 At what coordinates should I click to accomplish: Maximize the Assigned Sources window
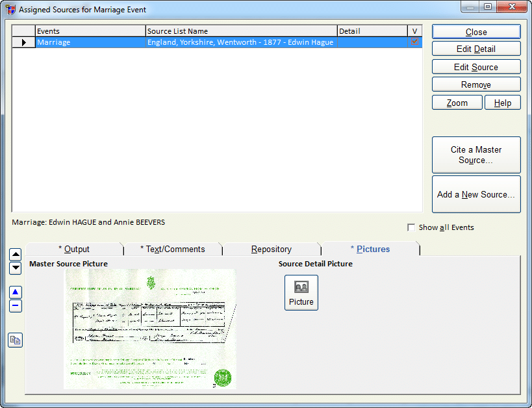click(488, 7)
